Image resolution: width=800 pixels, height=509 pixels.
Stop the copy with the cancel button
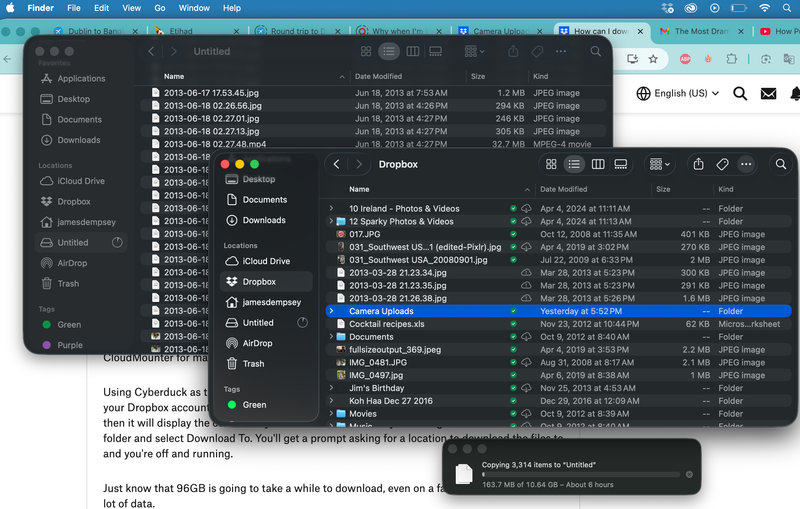688,474
